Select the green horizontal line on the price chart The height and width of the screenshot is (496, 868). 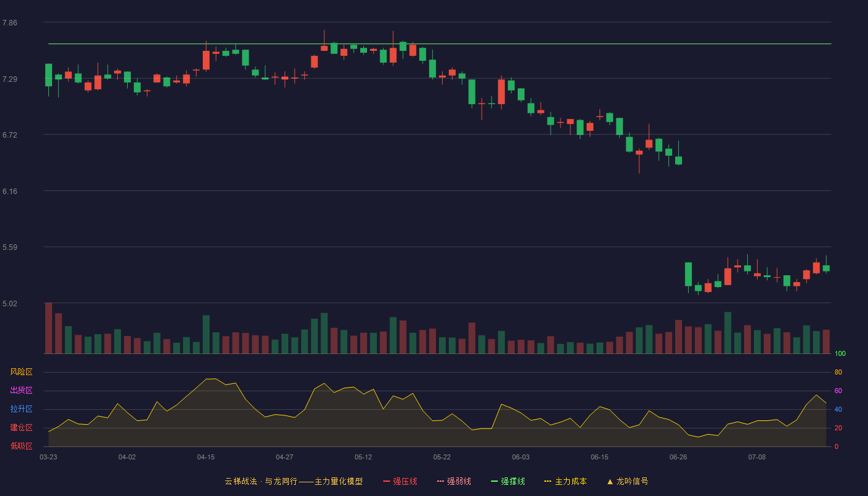[x=440, y=44]
